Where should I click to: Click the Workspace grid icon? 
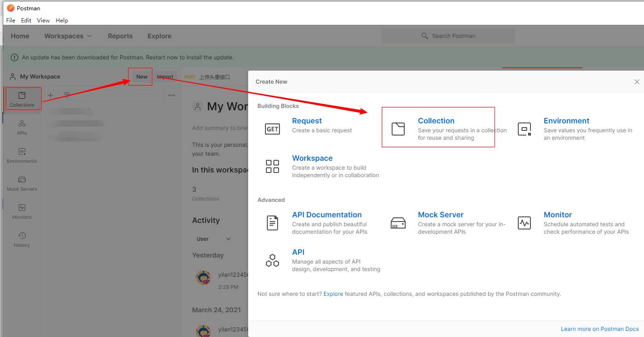(x=272, y=166)
